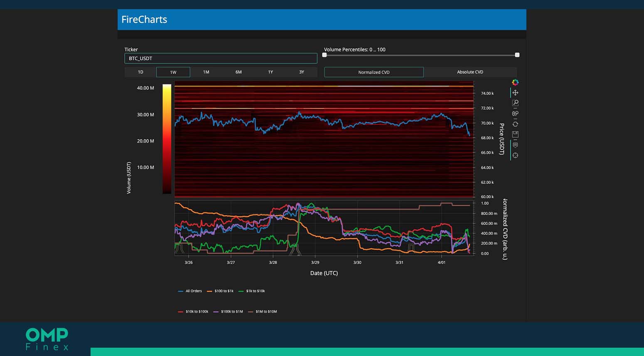Select the Wheel Zoom tool
Screen dimensions: 644x356
tap(515, 114)
